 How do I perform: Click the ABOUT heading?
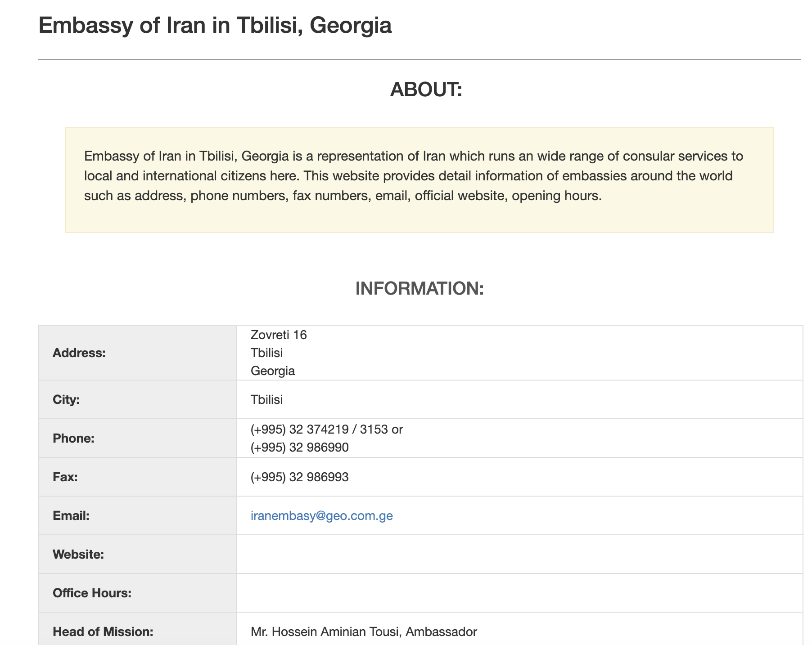[426, 90]
